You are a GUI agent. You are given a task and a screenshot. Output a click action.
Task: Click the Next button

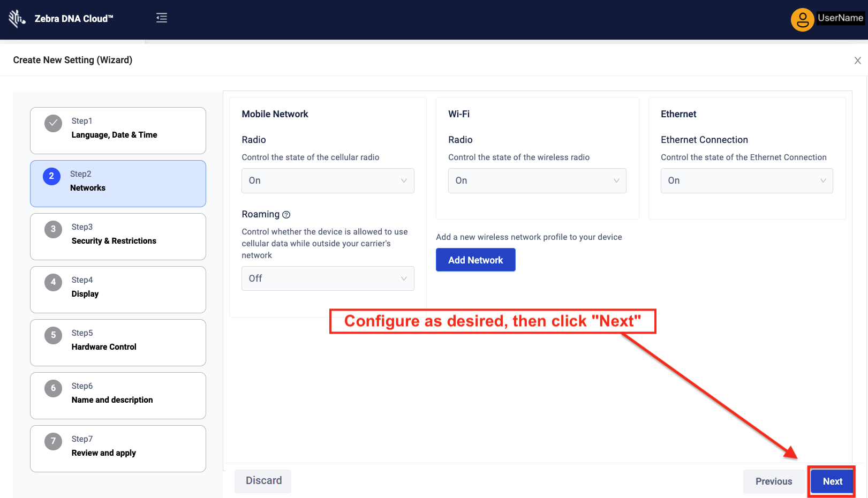[x=832, y=481]
